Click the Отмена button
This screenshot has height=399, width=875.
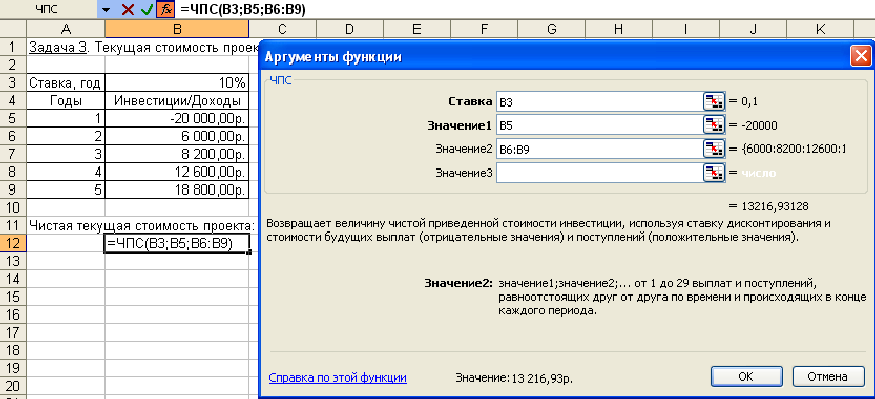coord(828,377)
